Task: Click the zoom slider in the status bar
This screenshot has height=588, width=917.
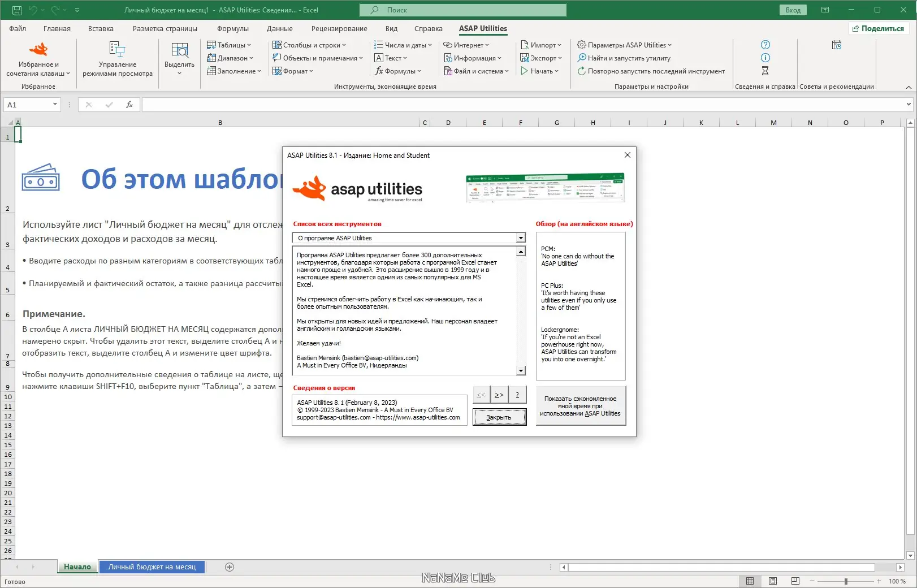Action: tap(846, 581)
